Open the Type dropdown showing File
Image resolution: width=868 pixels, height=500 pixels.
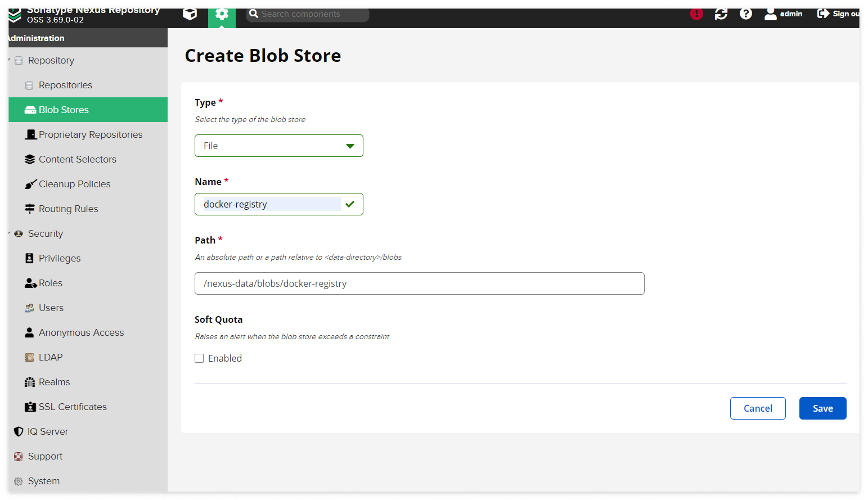pyautogui.click(x=279, y=146)
